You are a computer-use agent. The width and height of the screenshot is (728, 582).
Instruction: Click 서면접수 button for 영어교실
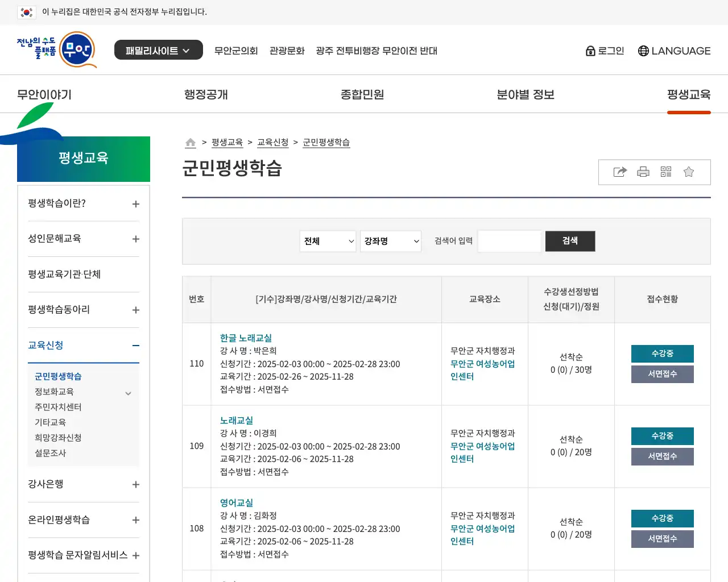[x=662, y=539]
